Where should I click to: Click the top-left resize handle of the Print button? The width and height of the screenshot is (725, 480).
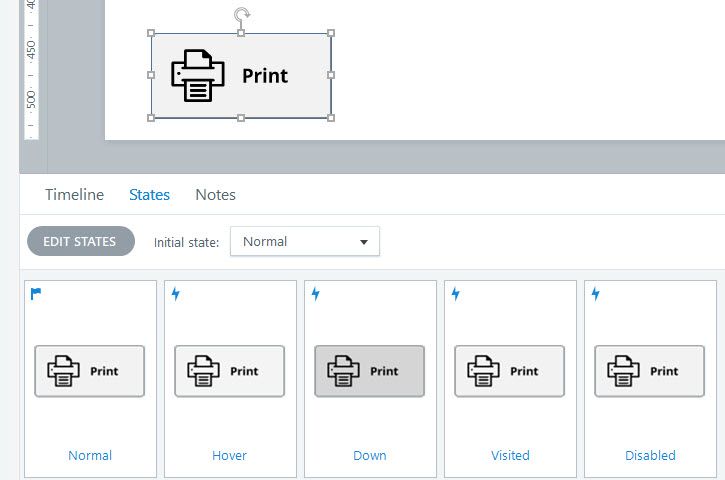point(151,33)
